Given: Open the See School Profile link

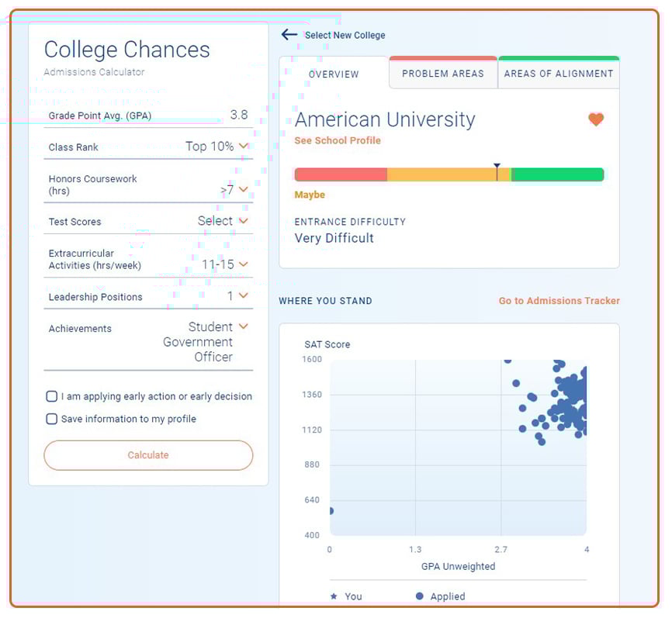Looking at the screenshot, I should pos(338,140).
